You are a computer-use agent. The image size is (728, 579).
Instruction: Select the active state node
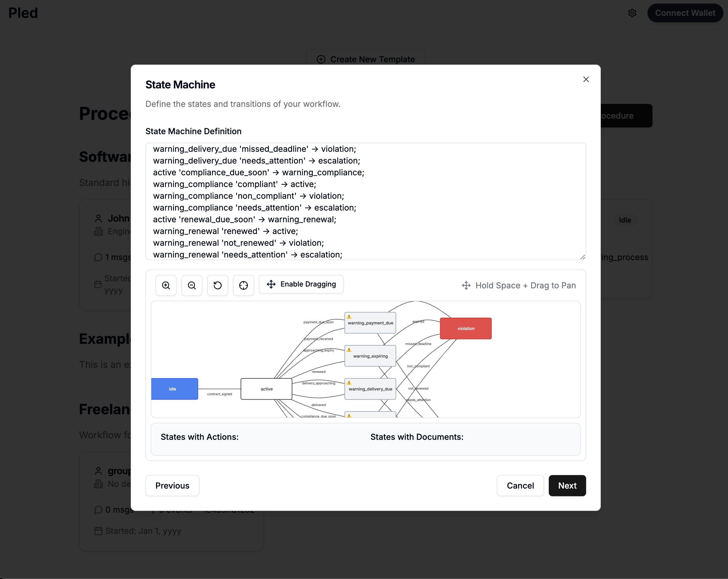pos(266,389)
